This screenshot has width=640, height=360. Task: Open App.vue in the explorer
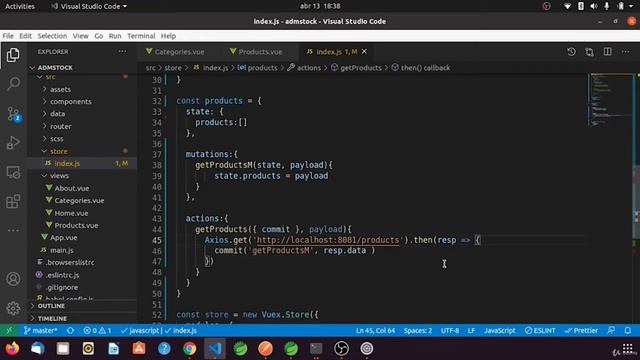click(x=64, y=238)
